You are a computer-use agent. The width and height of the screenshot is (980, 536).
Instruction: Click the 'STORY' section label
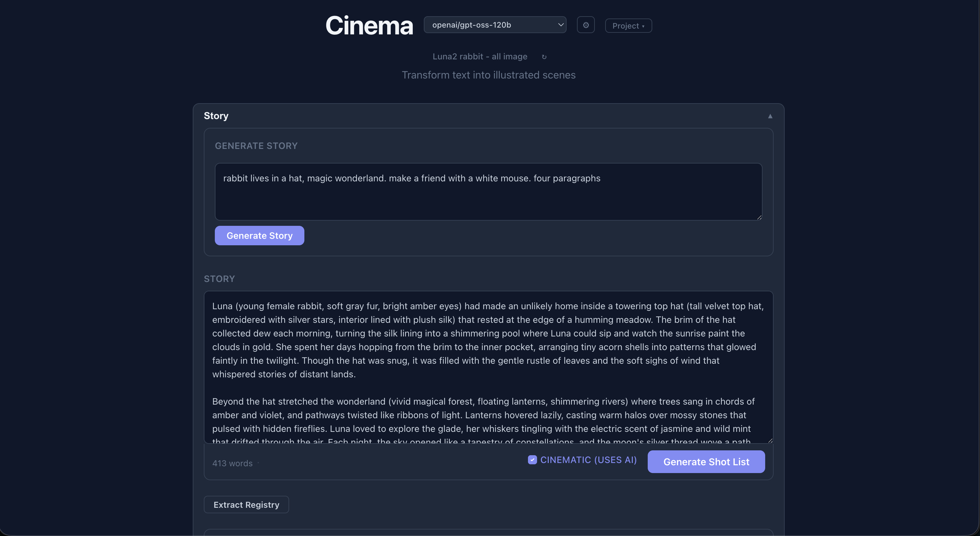coord(219,279)
